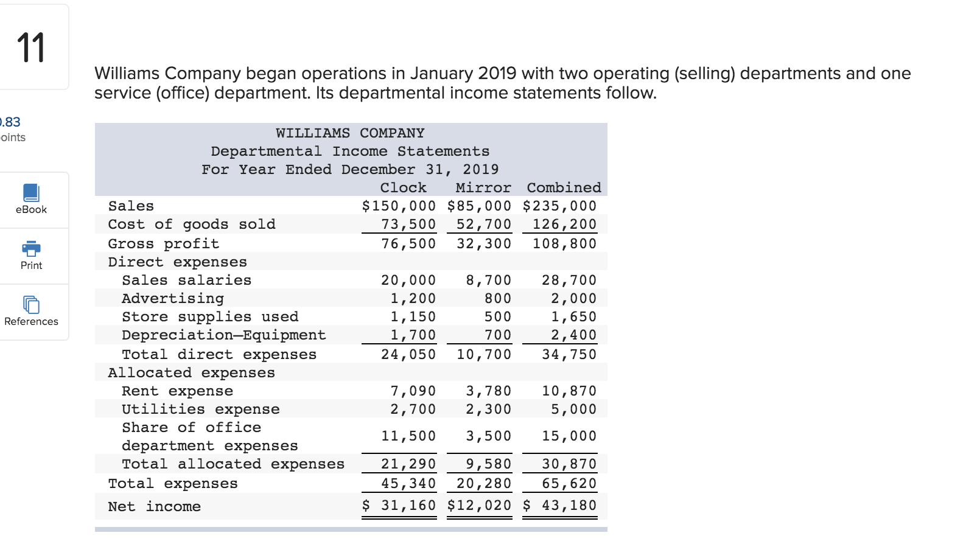
Task: Click the Mirror column header
Action: click(483, 187)
